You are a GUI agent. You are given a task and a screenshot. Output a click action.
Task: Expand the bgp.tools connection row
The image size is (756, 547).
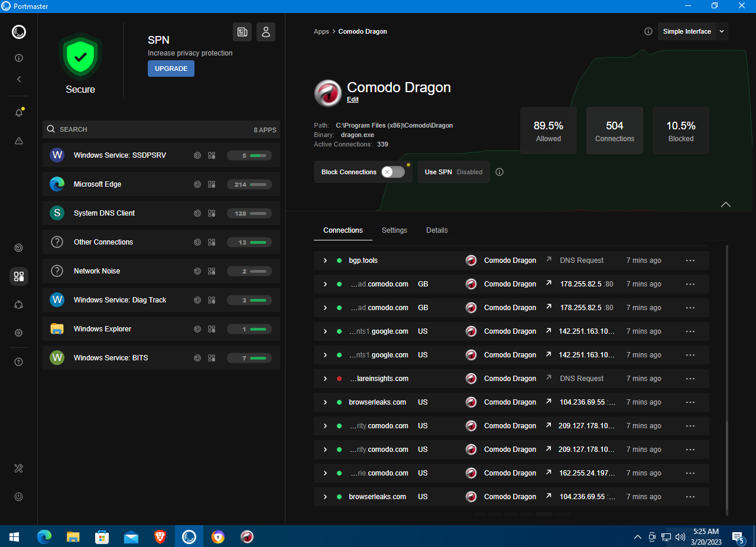tap(325, 261)
